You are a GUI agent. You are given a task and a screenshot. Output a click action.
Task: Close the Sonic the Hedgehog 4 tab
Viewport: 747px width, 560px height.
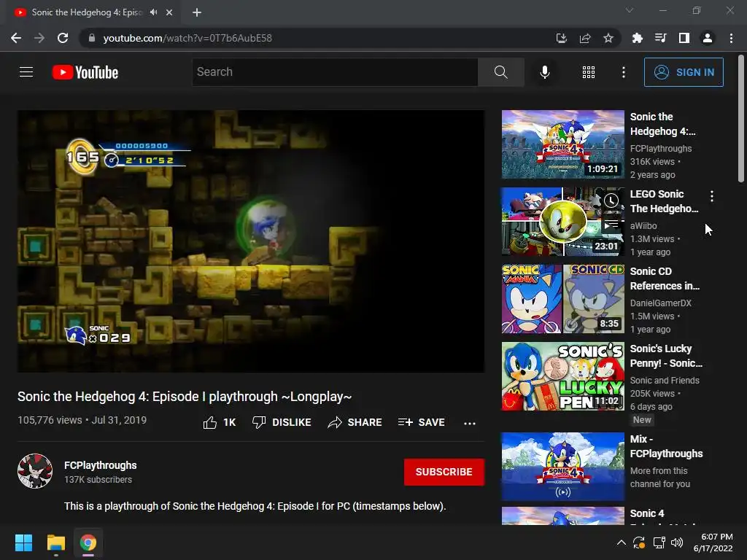169,12
